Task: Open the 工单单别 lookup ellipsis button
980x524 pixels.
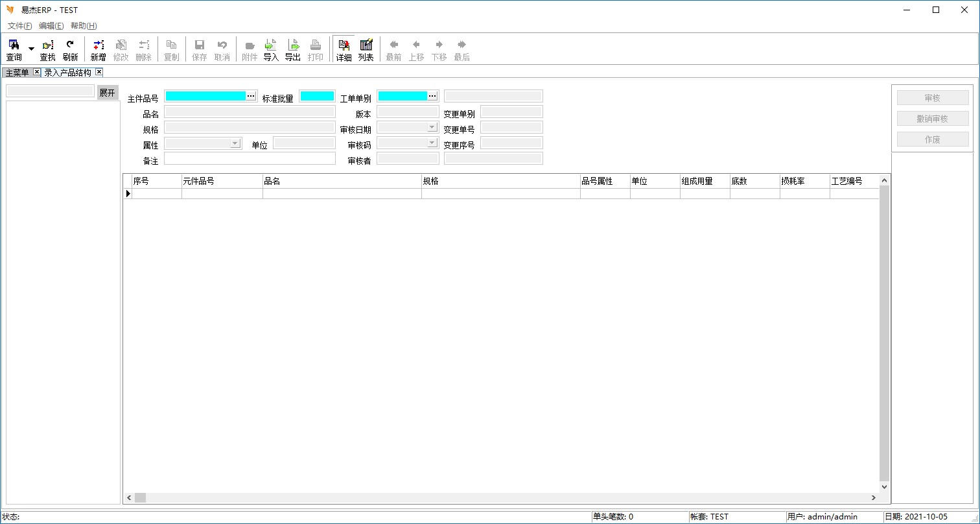Action: tap(433, 96)
